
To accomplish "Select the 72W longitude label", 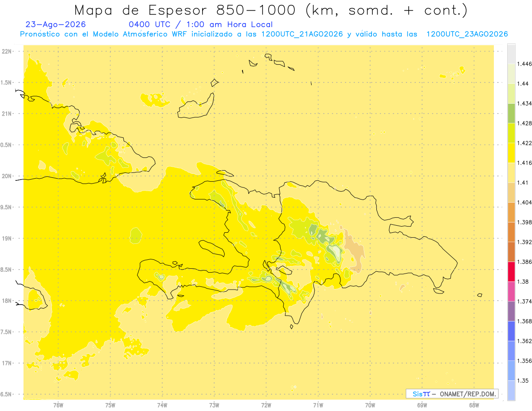I will click(266, 405).
